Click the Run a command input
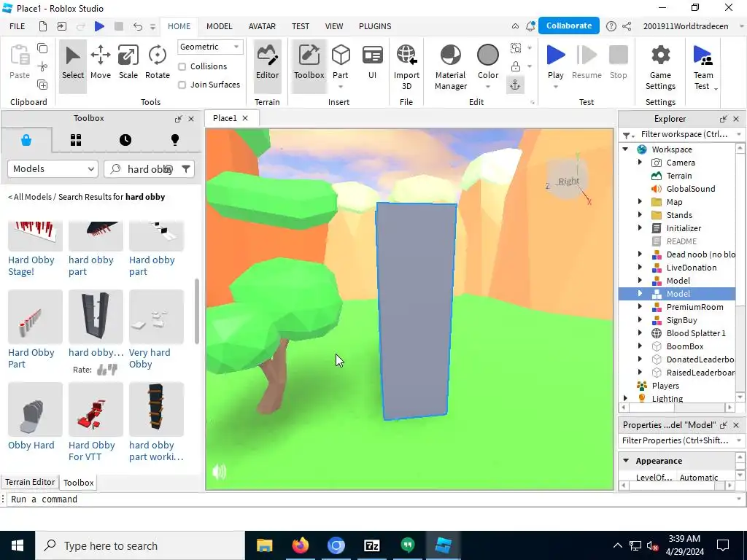747x560 pixels. (371, 499)
